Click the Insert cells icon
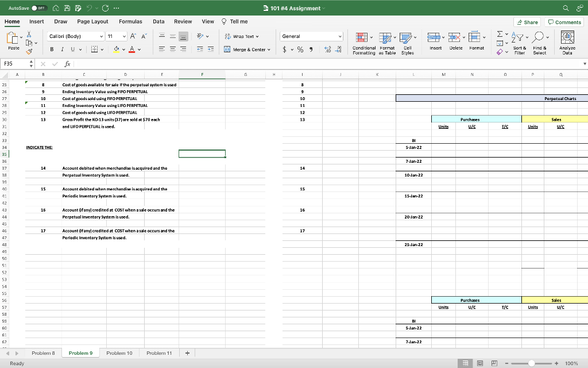Viewport: 588px width, 368px height. click(434, 37)
